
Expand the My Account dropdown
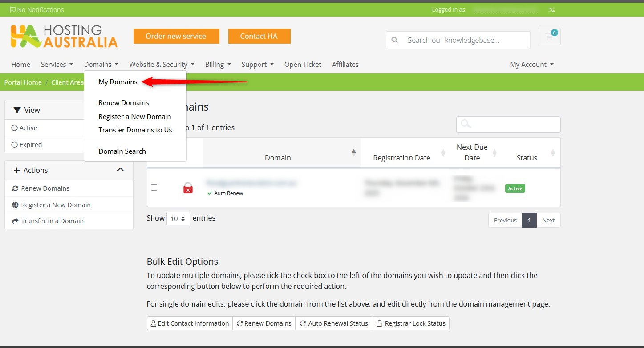pos(531,65)
